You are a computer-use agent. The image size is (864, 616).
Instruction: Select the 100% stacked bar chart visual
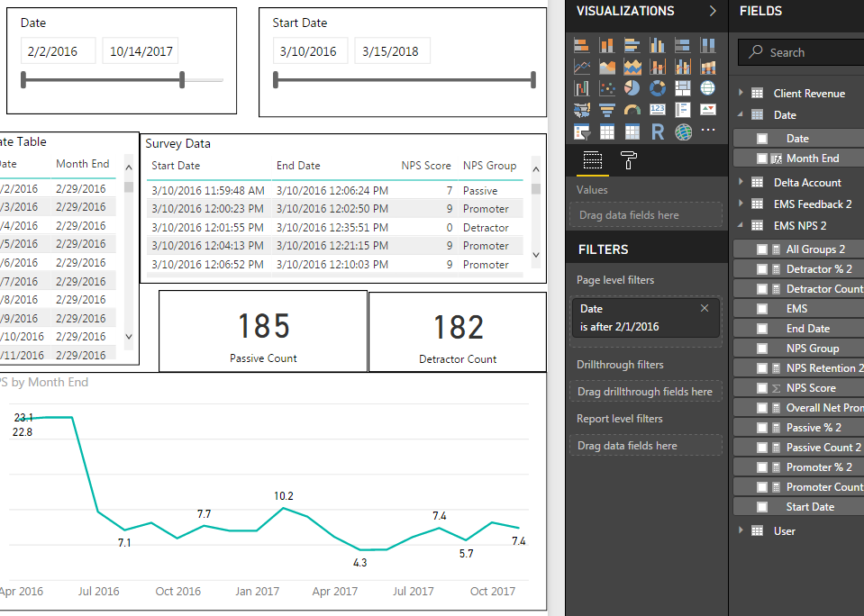click(x=683, y=45)
